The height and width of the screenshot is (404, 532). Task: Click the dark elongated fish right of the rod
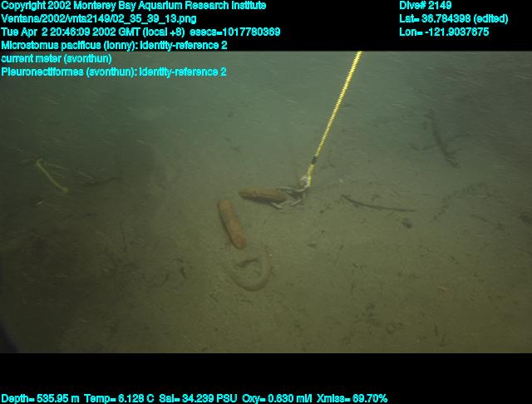click(x=377, y=204)
